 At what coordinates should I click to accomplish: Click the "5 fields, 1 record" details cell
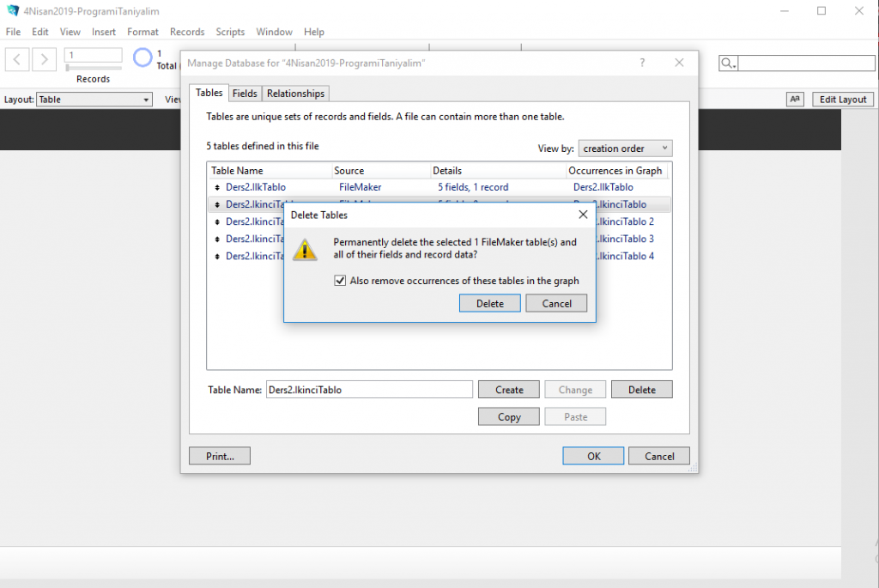point(473,187)
